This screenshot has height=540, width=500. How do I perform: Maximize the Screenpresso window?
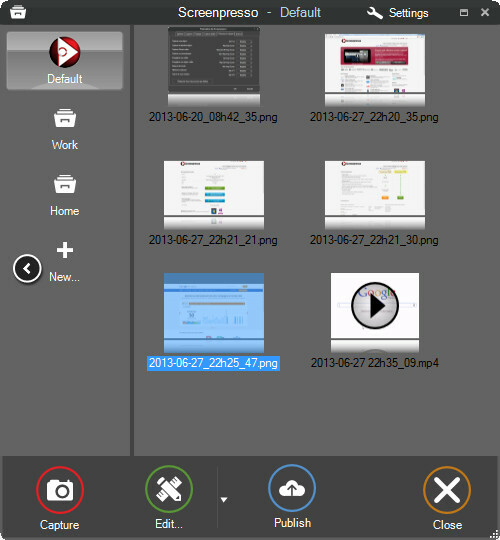coord(464,13)
